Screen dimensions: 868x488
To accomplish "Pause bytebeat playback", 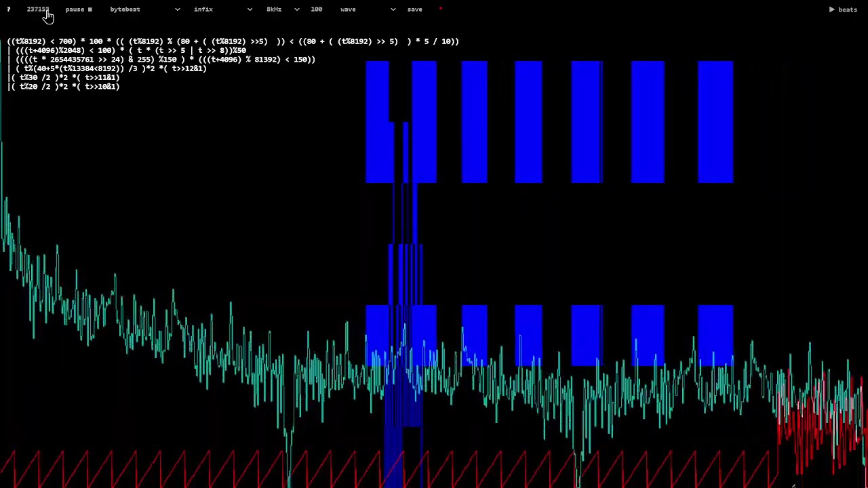I will click(x=79, y=9).
